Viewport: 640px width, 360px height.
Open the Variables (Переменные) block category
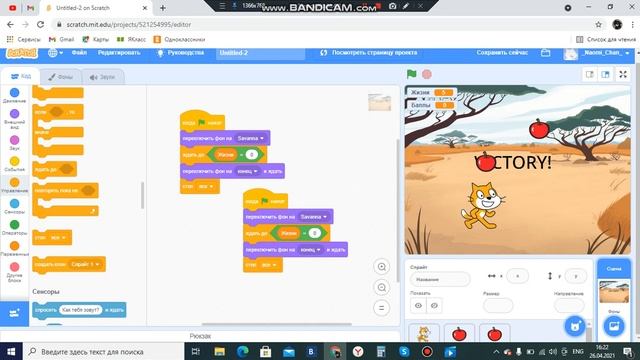click(x=14, y=249)
